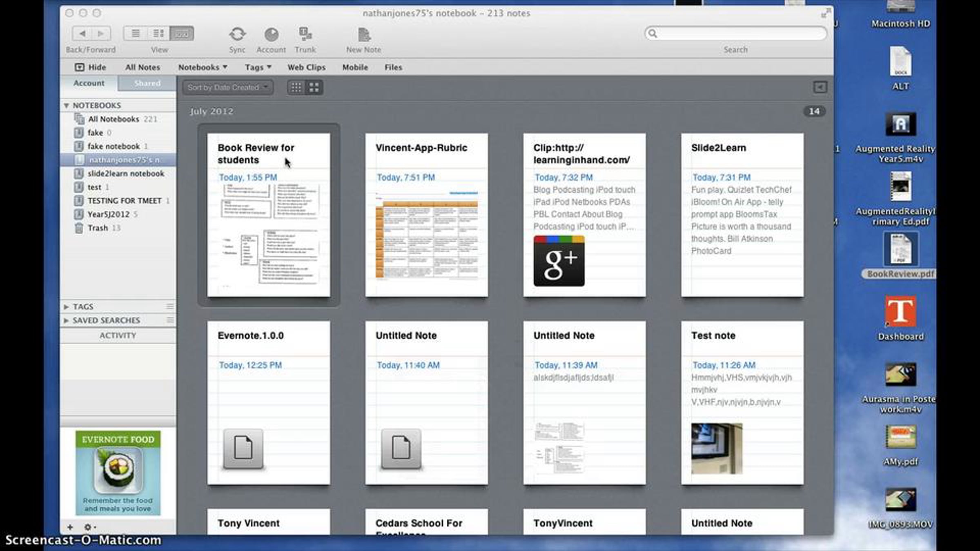
Task: Open the Trunk icon
Action: point(305,34)
